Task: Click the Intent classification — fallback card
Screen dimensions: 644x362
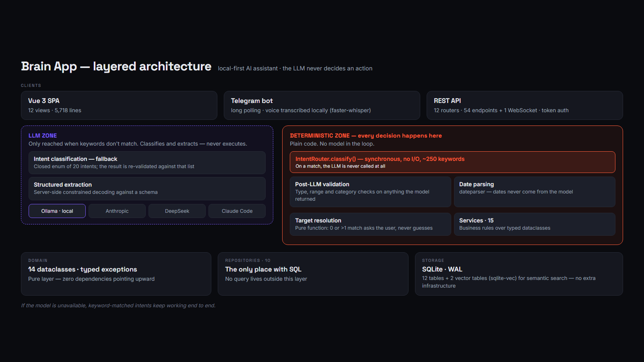Action: (147, 162)
